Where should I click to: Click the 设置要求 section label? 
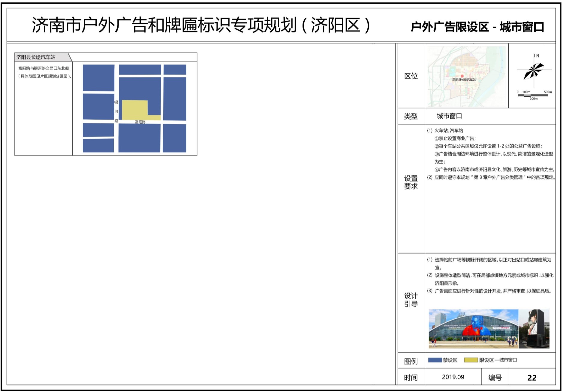411,182
